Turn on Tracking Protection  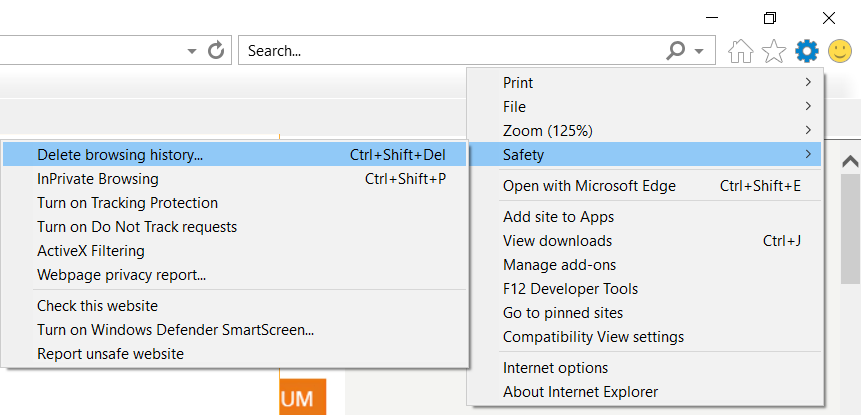127,203
